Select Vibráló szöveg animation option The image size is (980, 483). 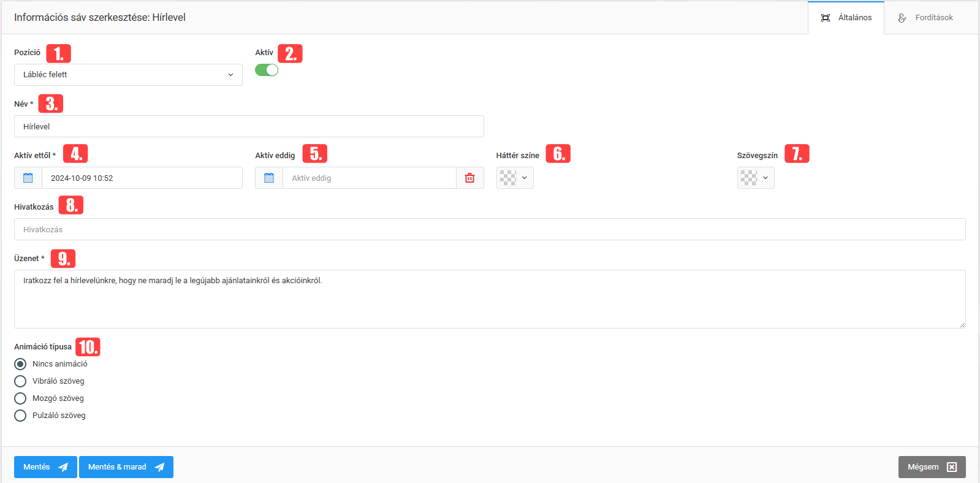pyautogui.click(x=20, y=381)
